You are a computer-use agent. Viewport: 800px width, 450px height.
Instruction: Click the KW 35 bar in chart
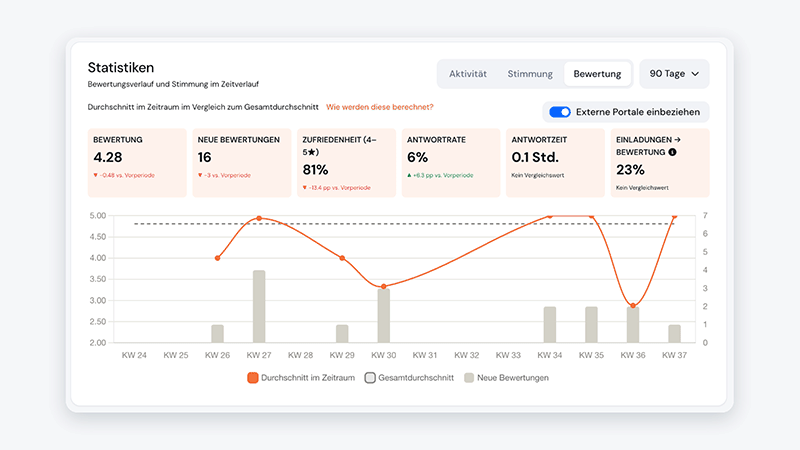click(591, 325)
